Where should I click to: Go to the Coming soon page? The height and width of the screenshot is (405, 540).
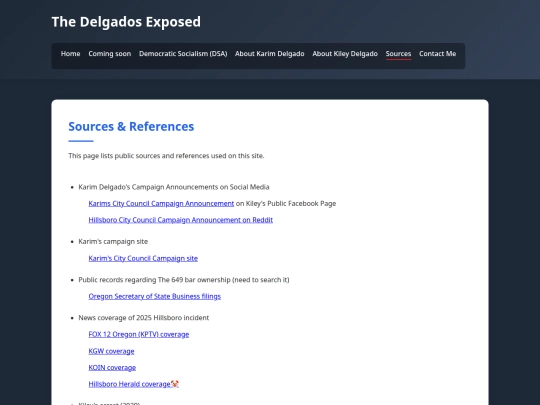click(110, 54)
